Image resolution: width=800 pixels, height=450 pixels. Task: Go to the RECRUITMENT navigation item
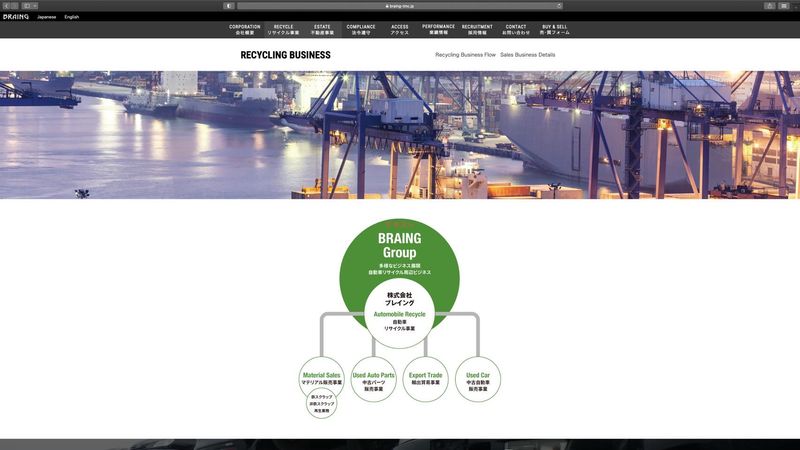[x=477, y=30]
